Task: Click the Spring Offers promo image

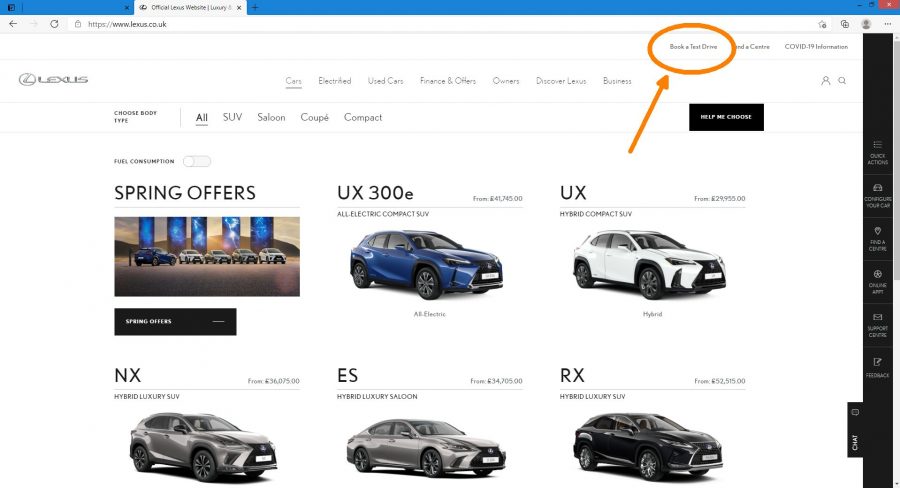Action: (x=207, y=256)
